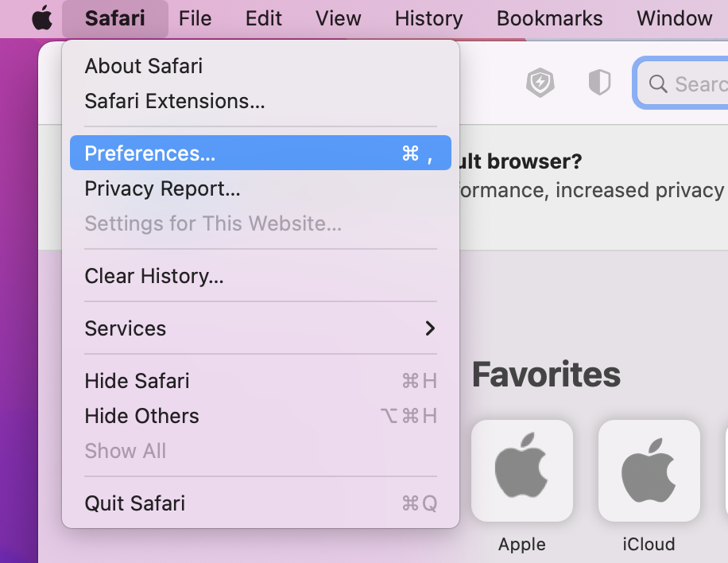
Task: Open the iCloud favorite tile
Action: click(649, 471)
